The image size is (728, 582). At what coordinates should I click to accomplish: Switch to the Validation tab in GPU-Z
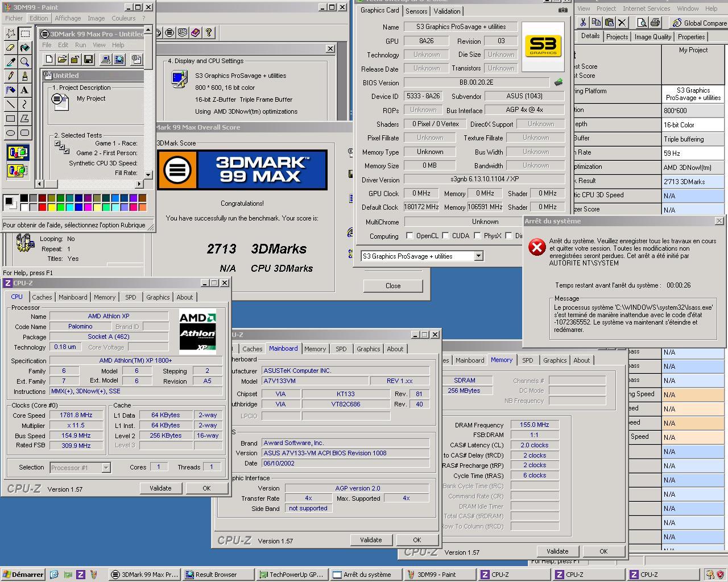(447, 11)
